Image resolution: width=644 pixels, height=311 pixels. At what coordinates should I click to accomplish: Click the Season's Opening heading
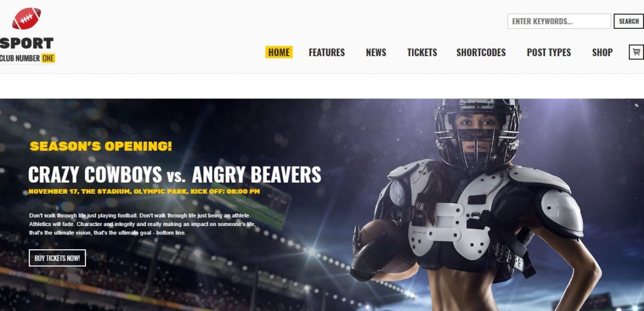click(x=101, y=146)
